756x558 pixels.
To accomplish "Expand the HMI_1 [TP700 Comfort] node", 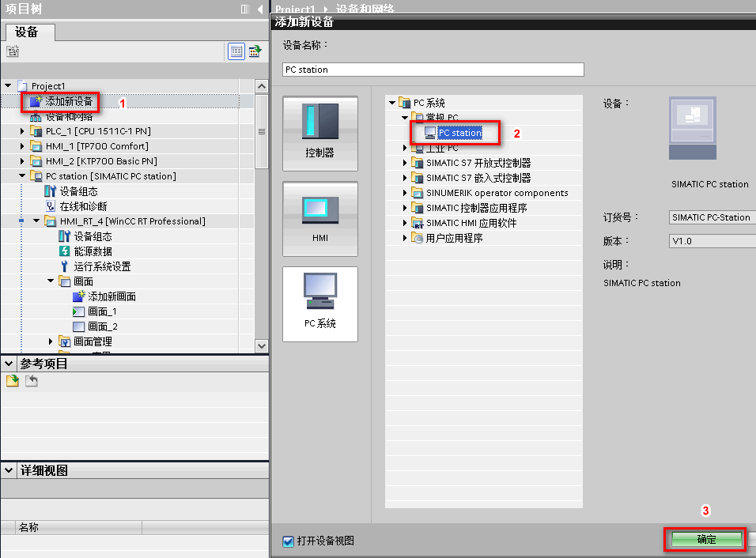I will (22, 146).
